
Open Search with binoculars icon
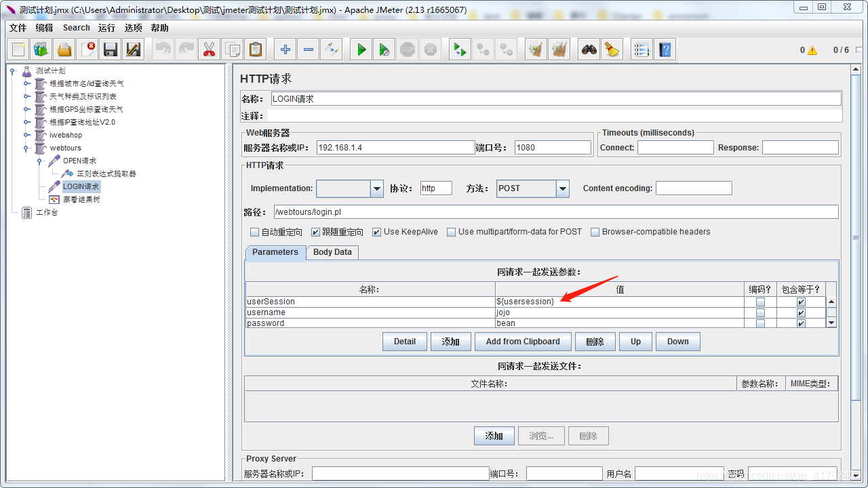click(589, 49)
